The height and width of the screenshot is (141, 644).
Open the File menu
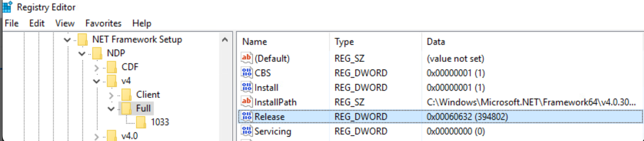tap(12, 23)
